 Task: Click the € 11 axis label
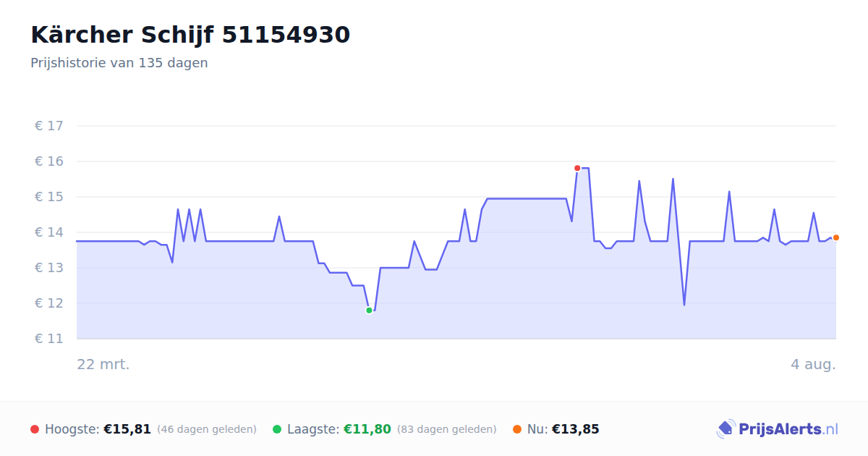click(49, 339)
